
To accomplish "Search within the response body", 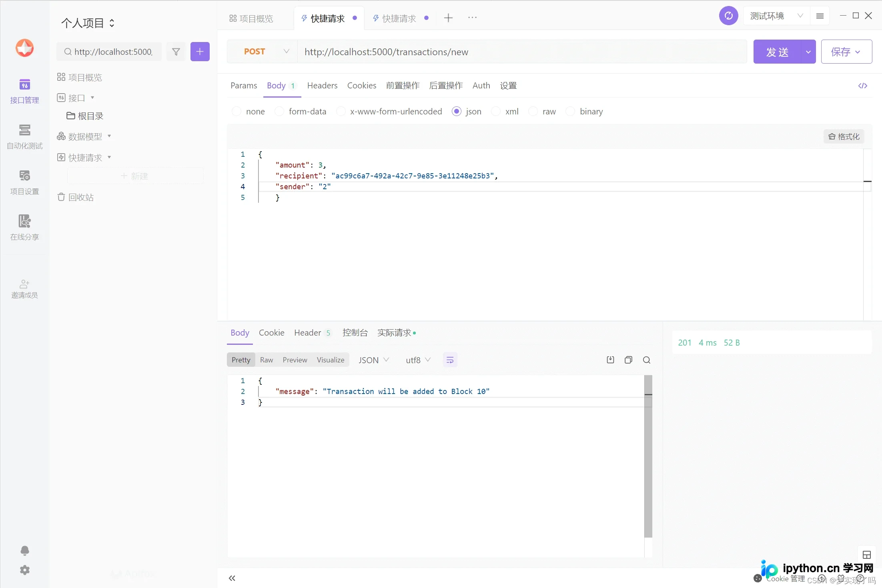I will [x=646, y=360].
